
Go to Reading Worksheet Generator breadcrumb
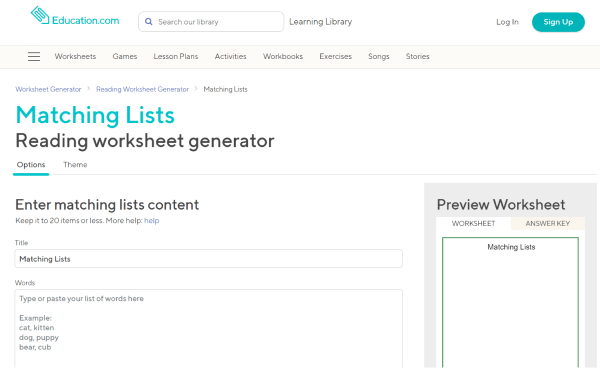(142, 90)
